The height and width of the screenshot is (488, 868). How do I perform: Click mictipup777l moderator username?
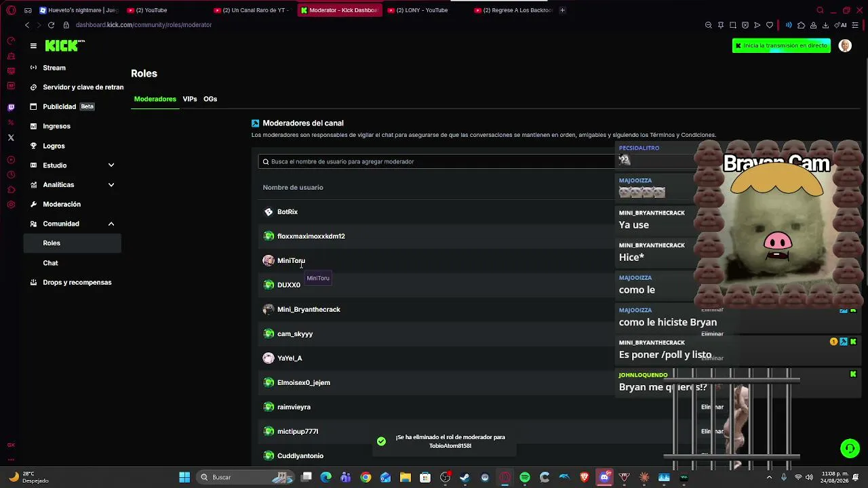tap(298, 432)
